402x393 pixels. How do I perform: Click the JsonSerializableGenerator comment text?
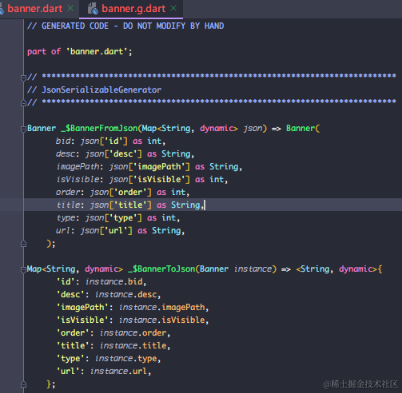(94, 90)
